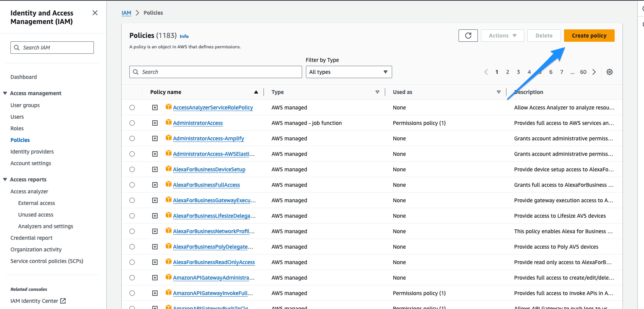
Task: Focus the policies Search field
Action: click(x=216, y=72)
